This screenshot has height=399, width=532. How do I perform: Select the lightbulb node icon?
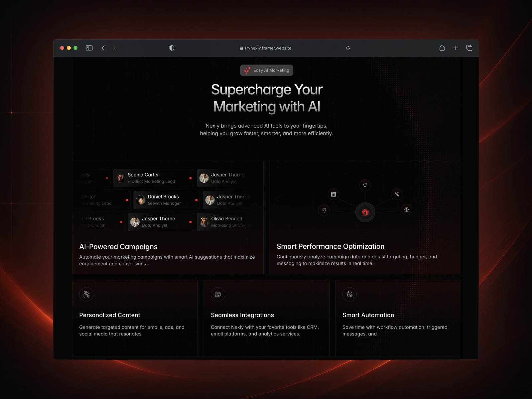(x=365, y=185)
